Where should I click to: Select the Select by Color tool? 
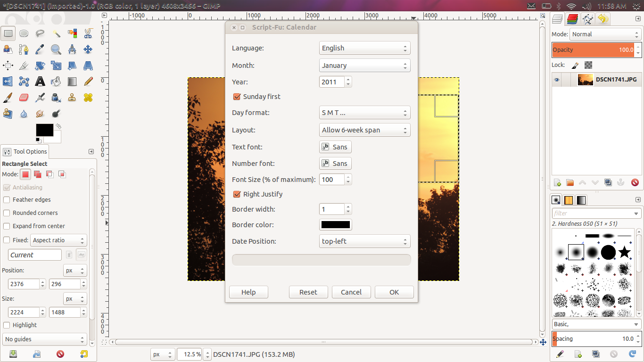(72, 33)
